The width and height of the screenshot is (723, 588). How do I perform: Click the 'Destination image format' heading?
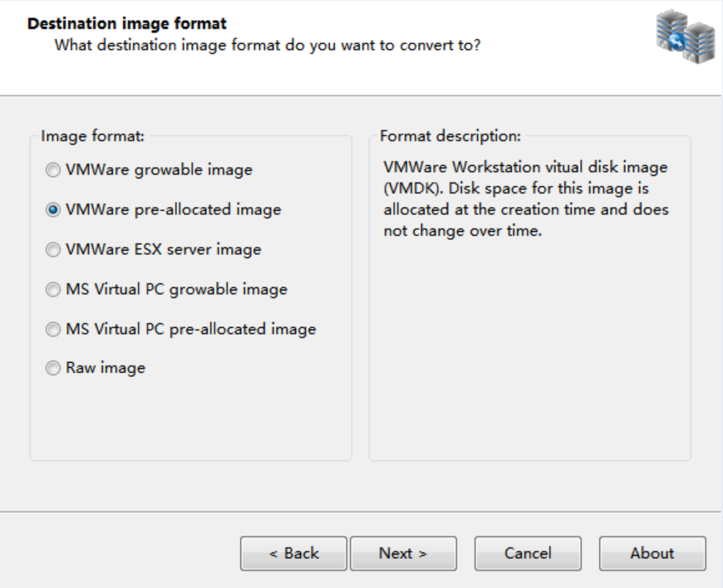pyautogui.click(x=127, y=24)
